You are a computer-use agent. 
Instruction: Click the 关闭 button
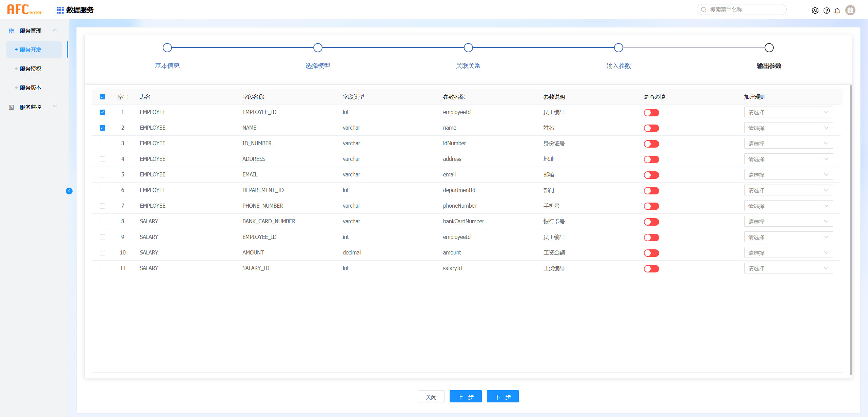coord(431,397)
